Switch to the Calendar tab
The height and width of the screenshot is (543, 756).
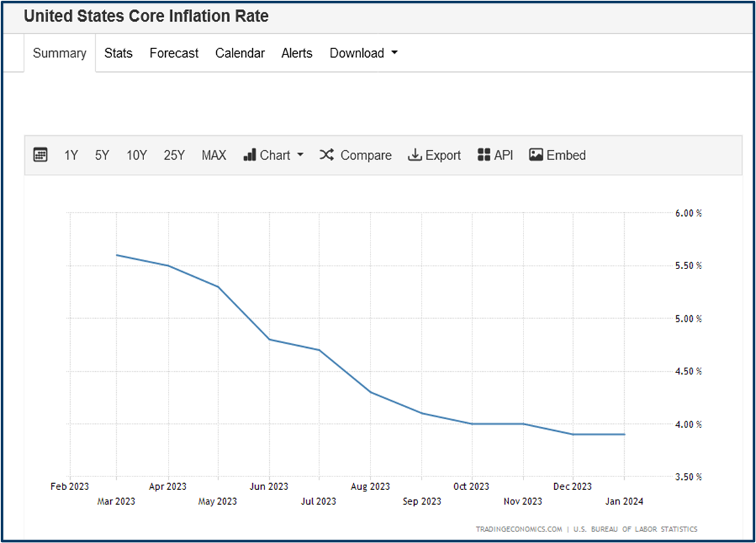tap(239, 53)
